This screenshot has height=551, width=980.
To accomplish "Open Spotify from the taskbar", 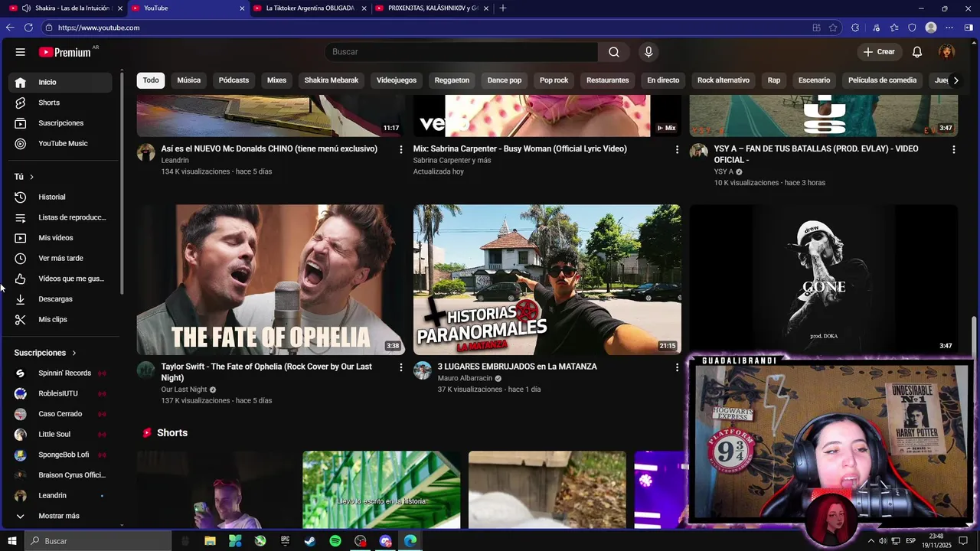I will point(335,541).
